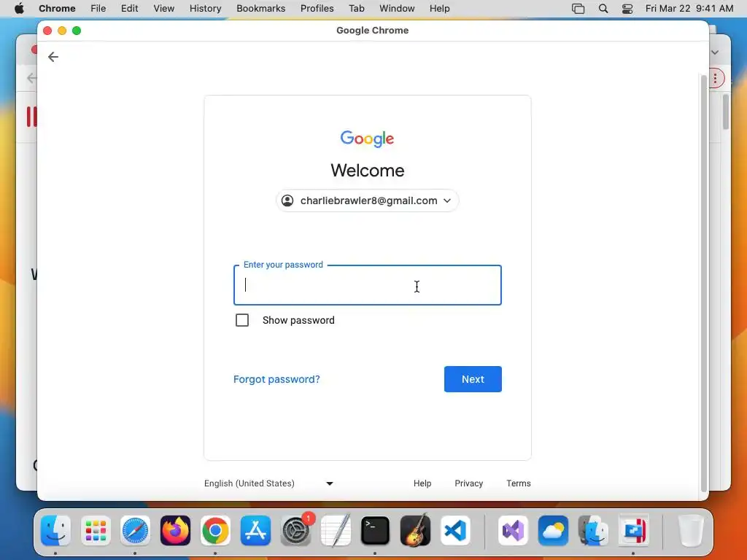The image size is (747, 560).
Task: Open the Chrome application menu
Action: tap(57, 8)
